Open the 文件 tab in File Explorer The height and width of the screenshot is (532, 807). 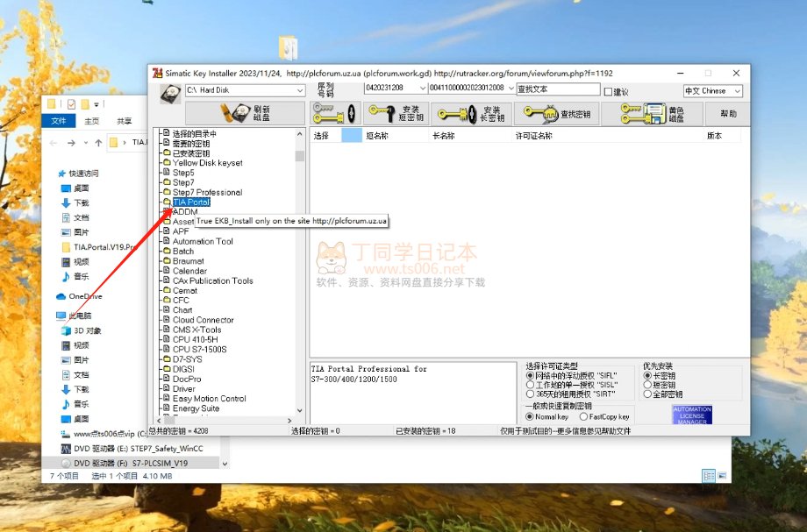click(x=58, y=121)
